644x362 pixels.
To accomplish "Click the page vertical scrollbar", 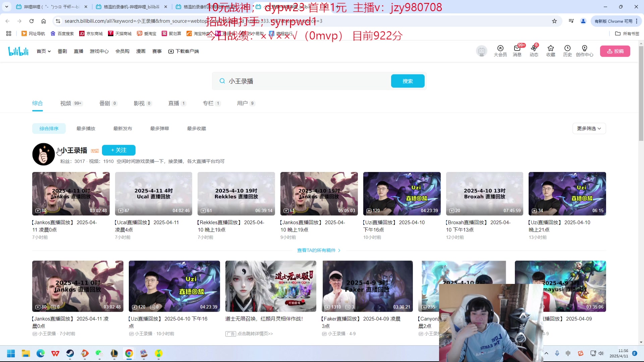I will click(x=641, y=94).
